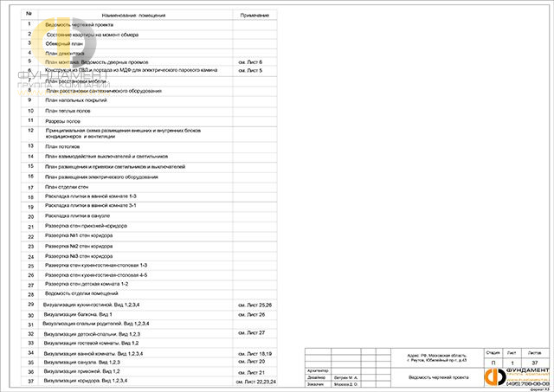Click 'Развертка №2 стен коридора'
This screenshot has height=392, width=554.
pyautogui.click(x=79, y=247)
